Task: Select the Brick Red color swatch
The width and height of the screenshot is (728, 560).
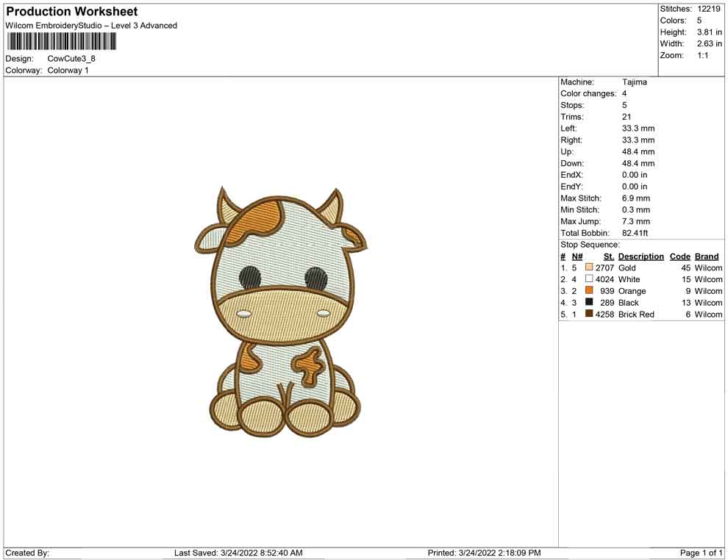Action: [589, 315]
